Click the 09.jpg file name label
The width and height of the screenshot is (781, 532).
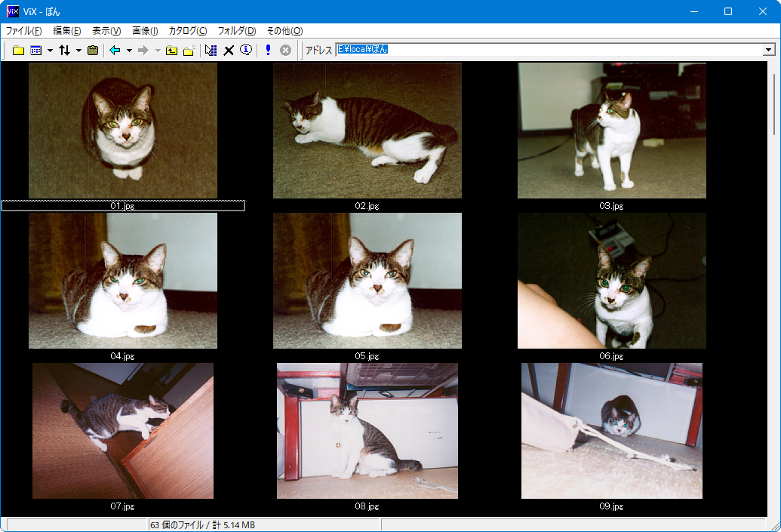[x=612, y=506]
